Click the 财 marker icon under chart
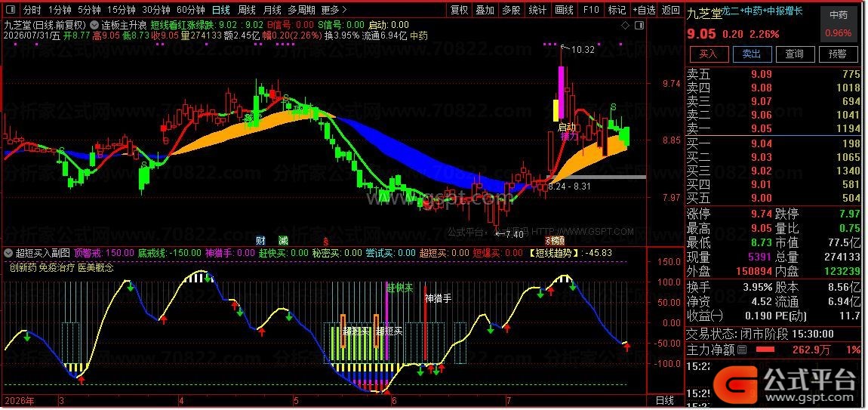 point(260,241)
